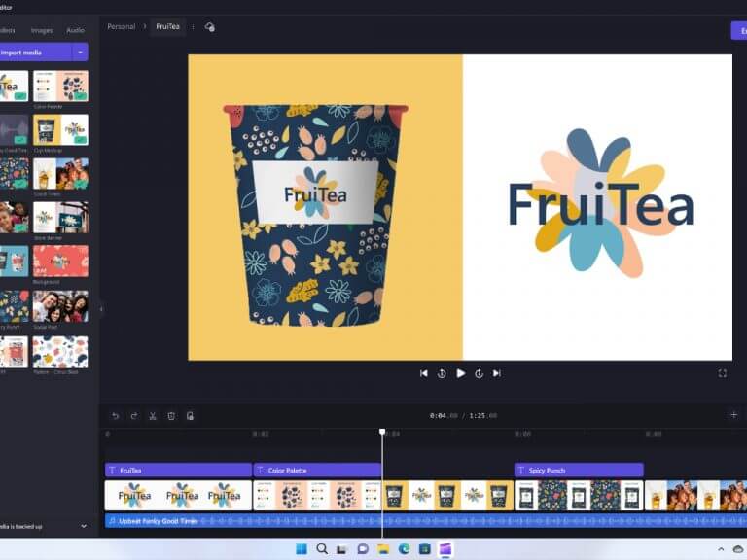Select the Spicy Punch title clip

[x=579, y=470]
